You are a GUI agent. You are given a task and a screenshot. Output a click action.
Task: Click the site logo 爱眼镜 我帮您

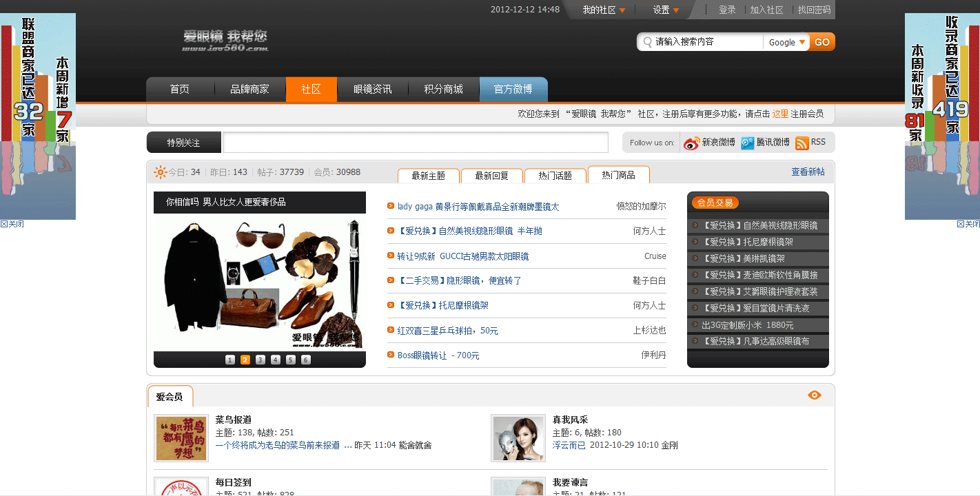pyautogui.click(x=225, y=41)
